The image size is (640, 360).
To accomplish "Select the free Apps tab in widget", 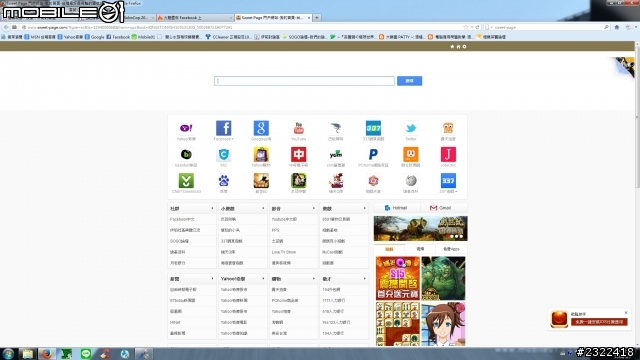I will click(451, 249).
